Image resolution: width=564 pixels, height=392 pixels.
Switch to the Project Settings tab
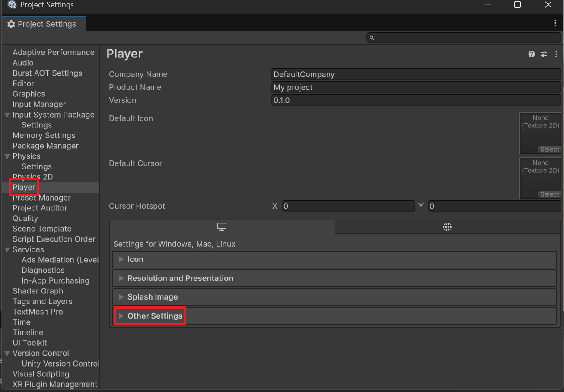pyautogui.click(x=43, y=24)
